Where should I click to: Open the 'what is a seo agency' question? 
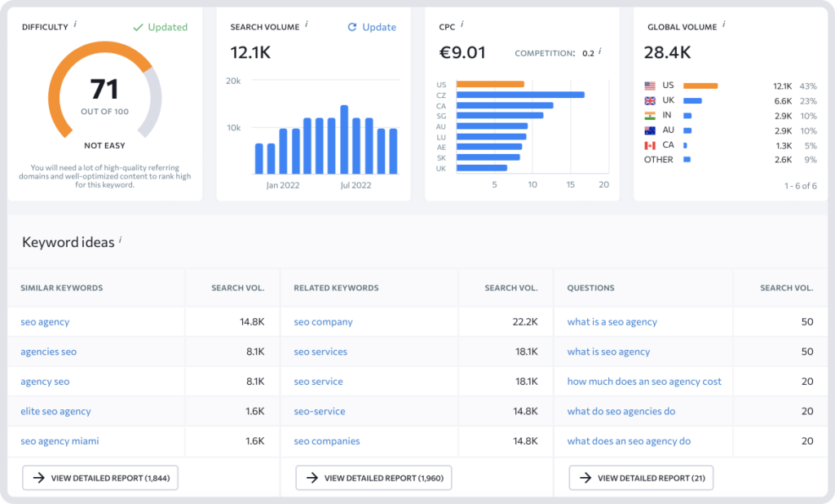(x=612, y=321)
